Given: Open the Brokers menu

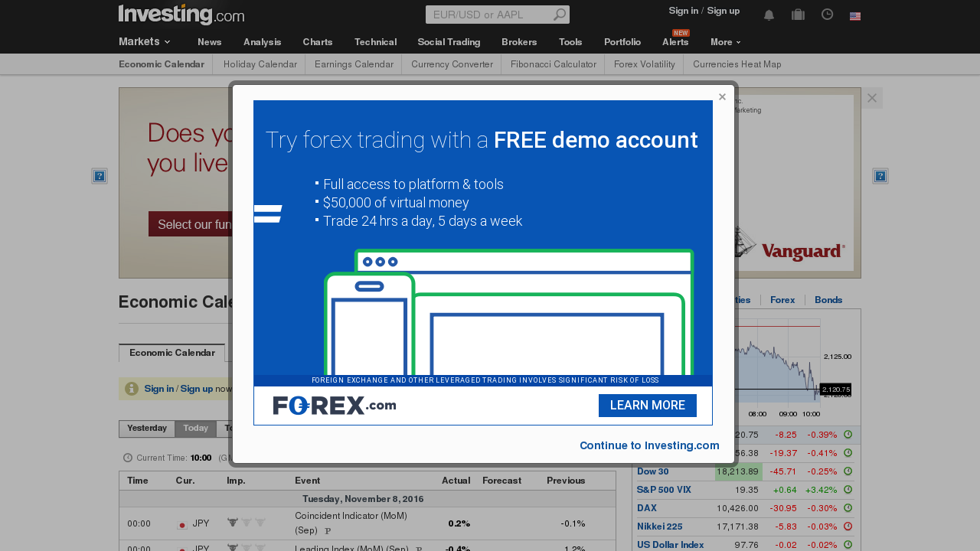Looking at the screenshot, I should pos(519,42).
